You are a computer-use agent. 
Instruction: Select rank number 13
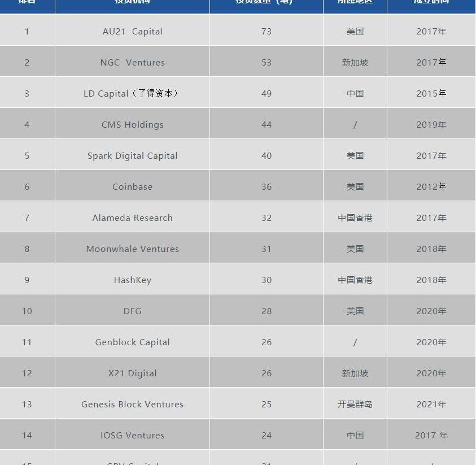point(27,404)
